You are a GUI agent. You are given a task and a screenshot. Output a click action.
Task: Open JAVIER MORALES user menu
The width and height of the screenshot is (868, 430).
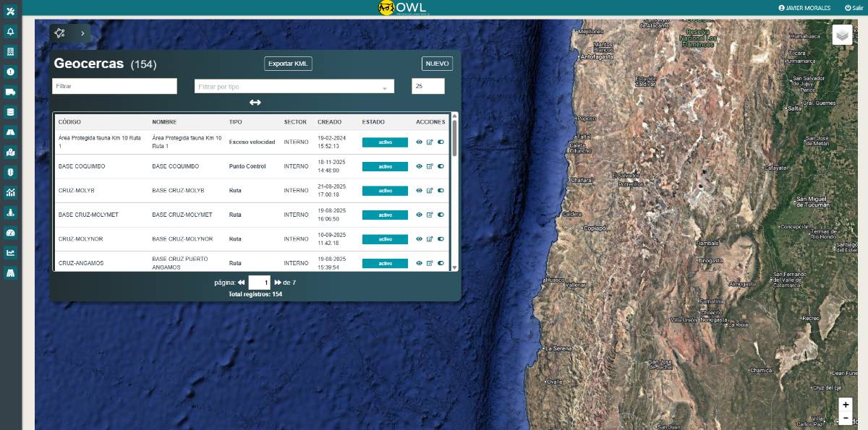coord(806,8)
